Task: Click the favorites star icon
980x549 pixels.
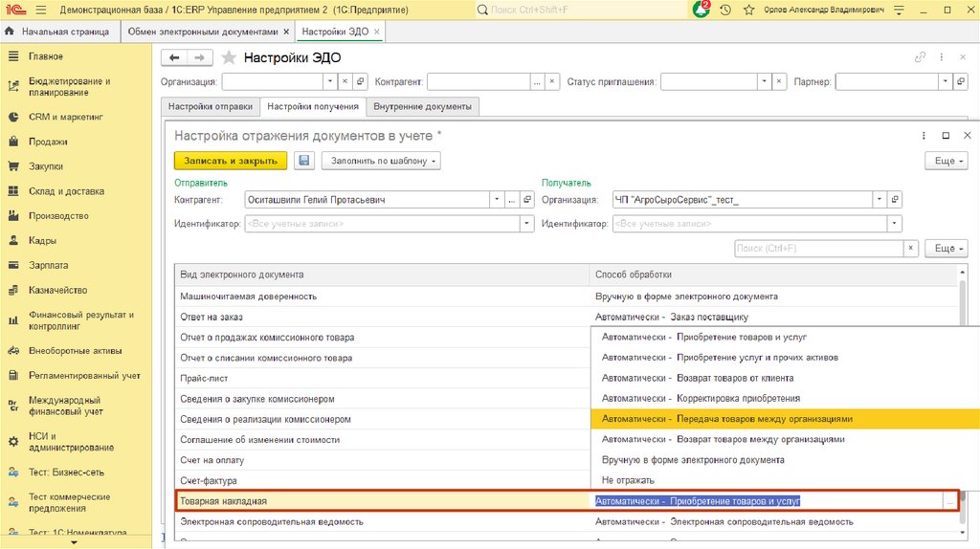Action: 747,10
